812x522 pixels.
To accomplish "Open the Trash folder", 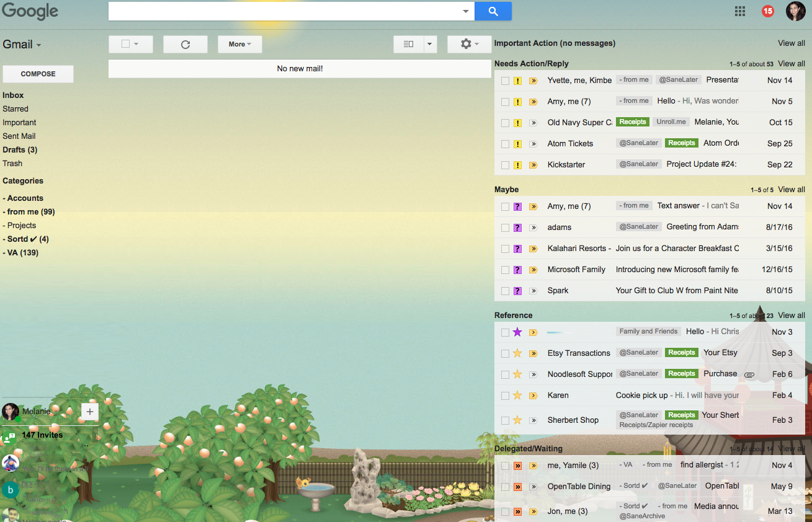I will (12, 163).
